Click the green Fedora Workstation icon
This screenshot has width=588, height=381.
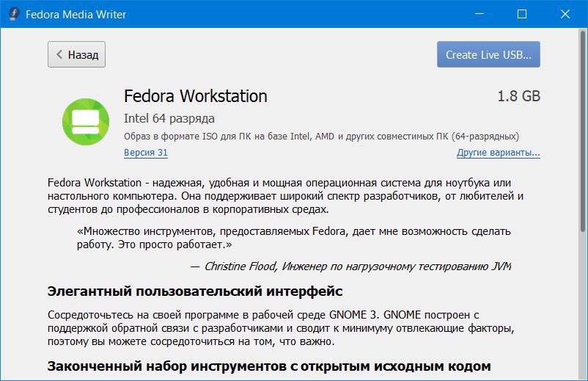[86, 122]
